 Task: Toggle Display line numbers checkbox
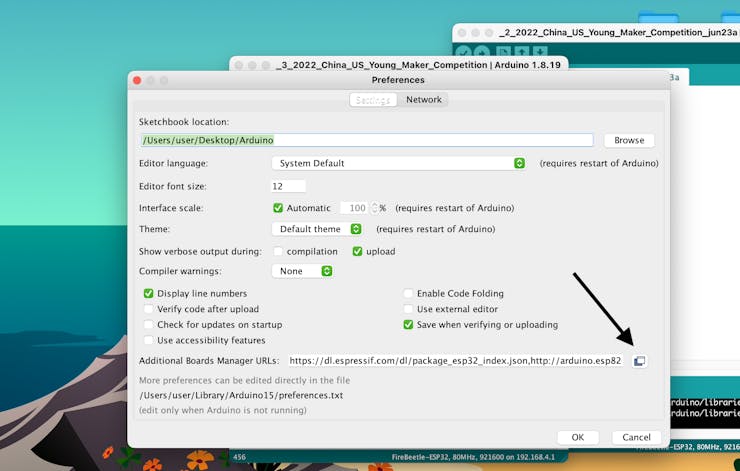coord(148,294)
